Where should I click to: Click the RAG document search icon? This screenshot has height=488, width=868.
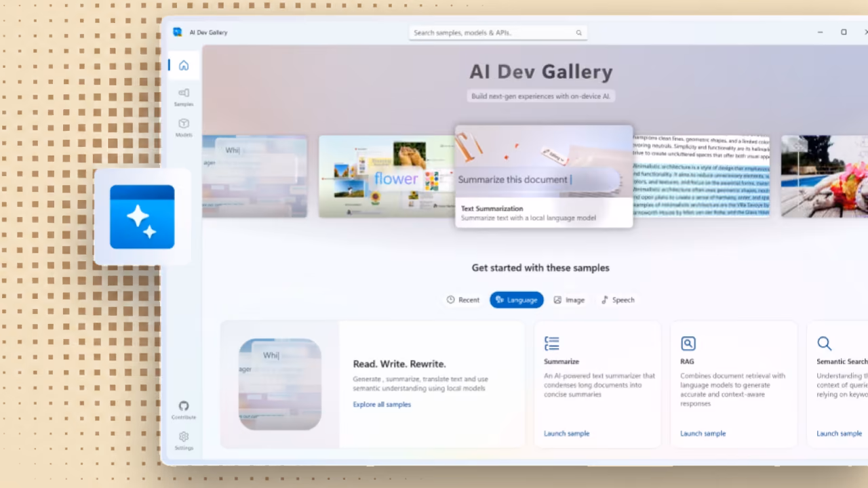688,344
